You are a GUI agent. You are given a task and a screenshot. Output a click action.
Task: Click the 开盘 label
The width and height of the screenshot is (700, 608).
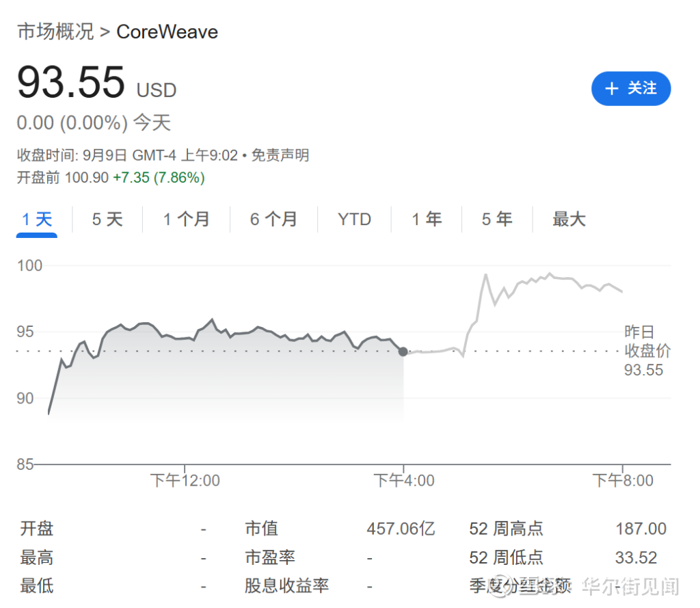pos(37,529)
